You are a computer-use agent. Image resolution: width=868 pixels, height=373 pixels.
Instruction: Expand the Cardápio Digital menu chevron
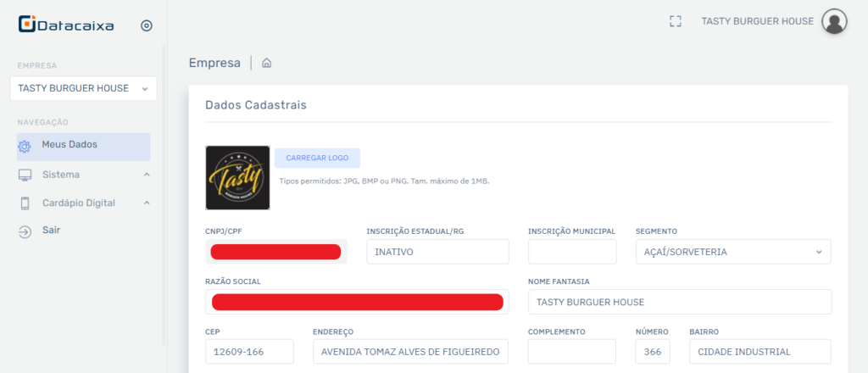(146, 203)
